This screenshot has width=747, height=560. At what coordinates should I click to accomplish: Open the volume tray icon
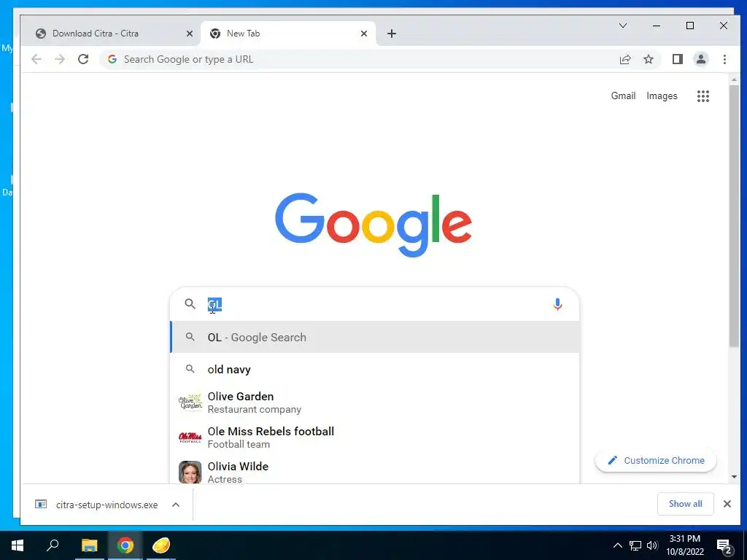pyautogui.click(x=652, y=545)
